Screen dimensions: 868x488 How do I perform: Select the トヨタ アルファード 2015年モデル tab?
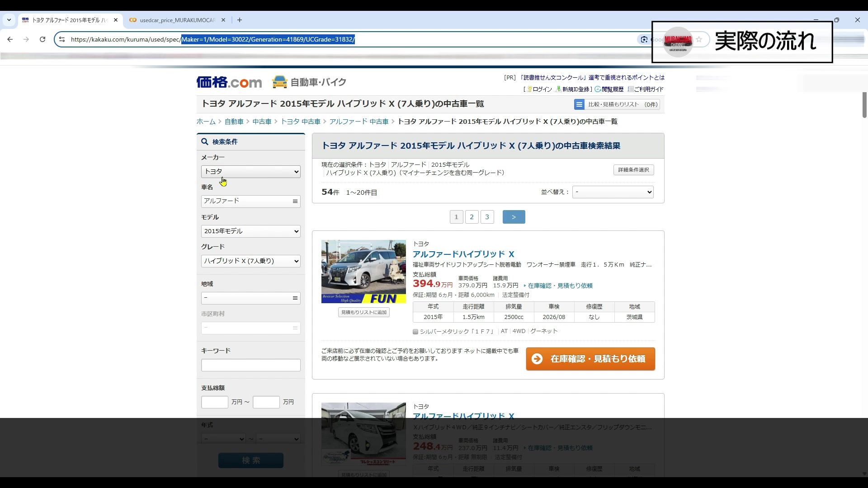coord(70,20)
